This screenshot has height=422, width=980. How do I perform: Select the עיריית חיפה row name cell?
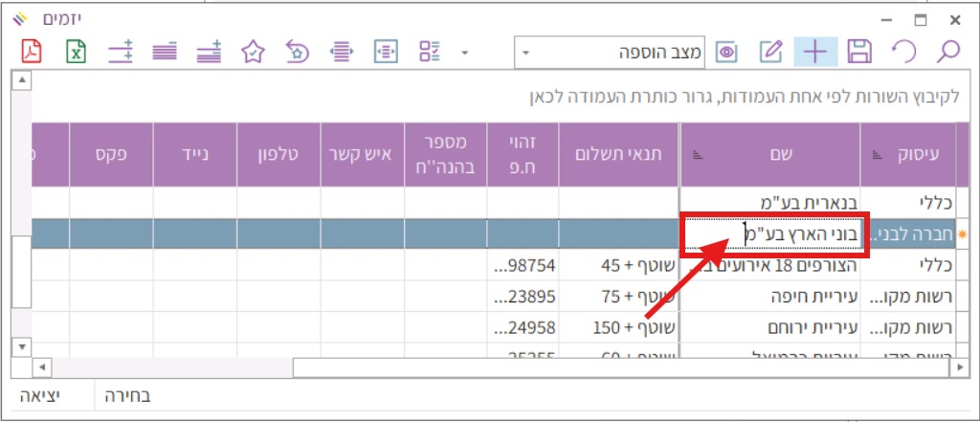click(770, 296)
